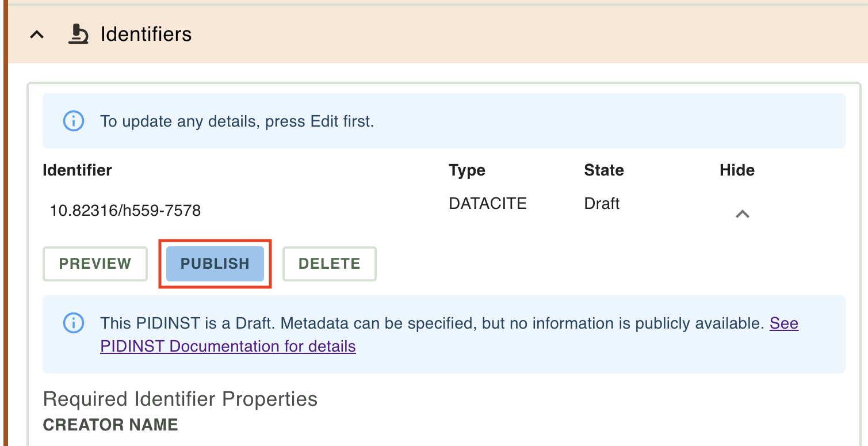868x446 pixels.
Task: Click the info icon next to Edit notice
Action: point(73,121)
